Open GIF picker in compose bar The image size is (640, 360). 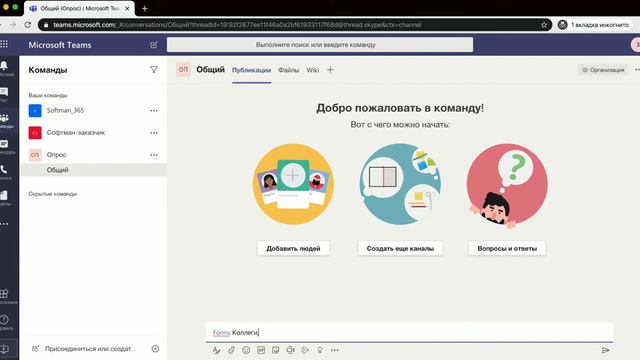[x=261, y=350]
